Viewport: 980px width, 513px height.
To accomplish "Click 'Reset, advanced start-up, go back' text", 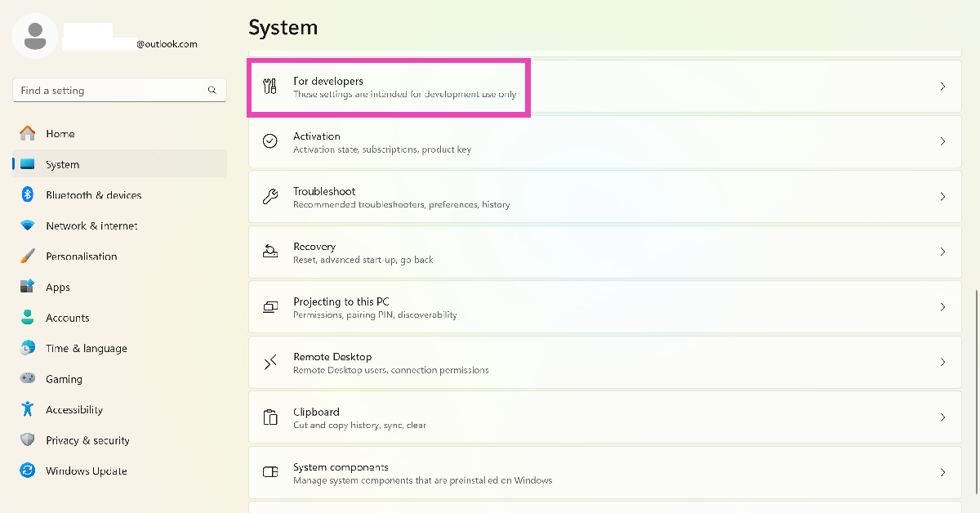I will 363,260.
